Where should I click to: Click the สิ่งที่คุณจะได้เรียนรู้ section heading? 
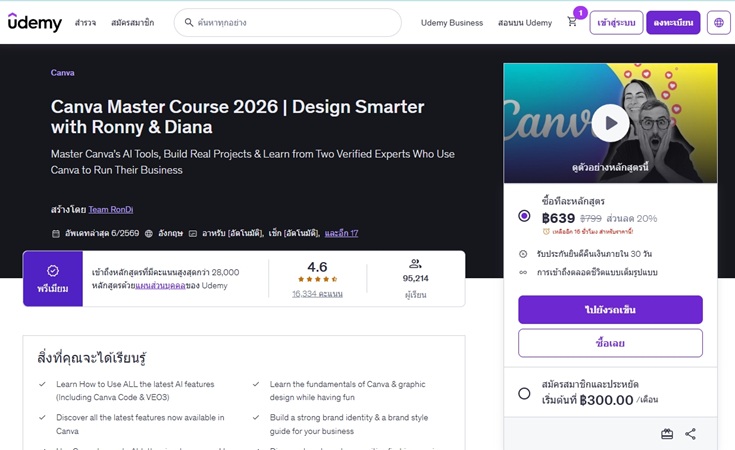[x=91, y=358]
